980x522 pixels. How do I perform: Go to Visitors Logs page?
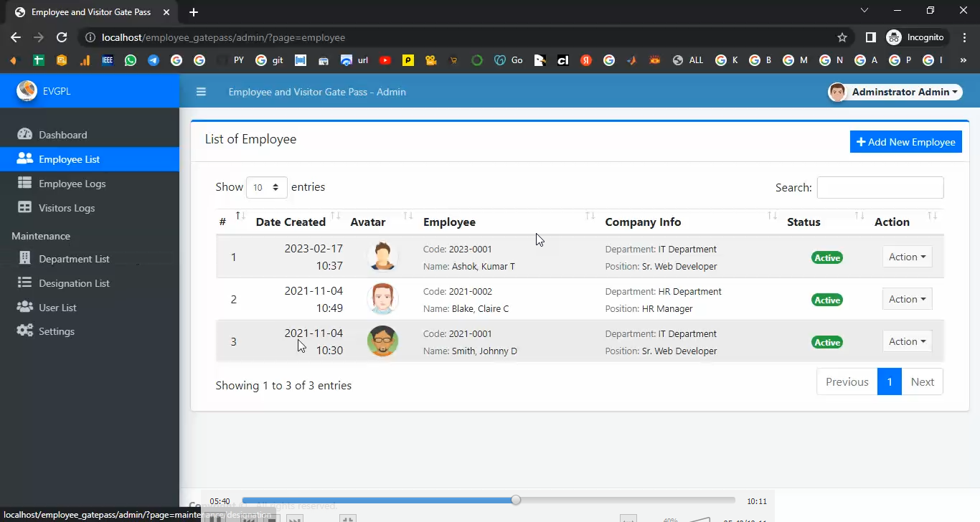pos(66,208)
